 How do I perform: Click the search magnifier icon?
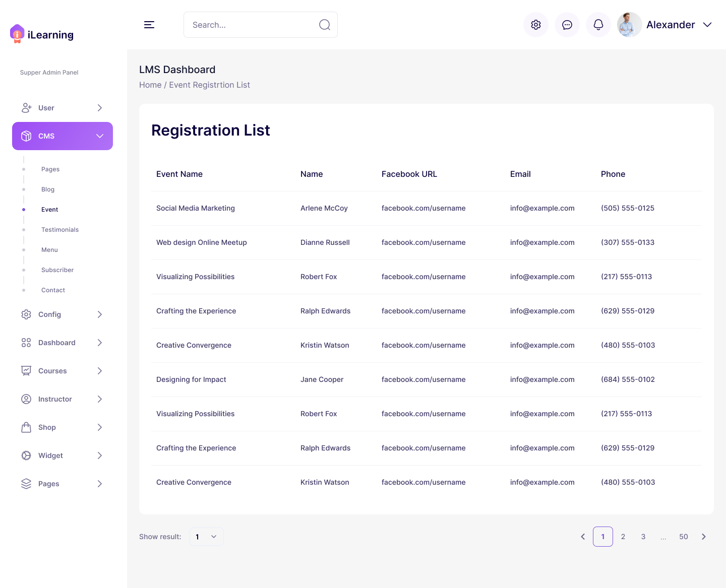coord(324,24)
